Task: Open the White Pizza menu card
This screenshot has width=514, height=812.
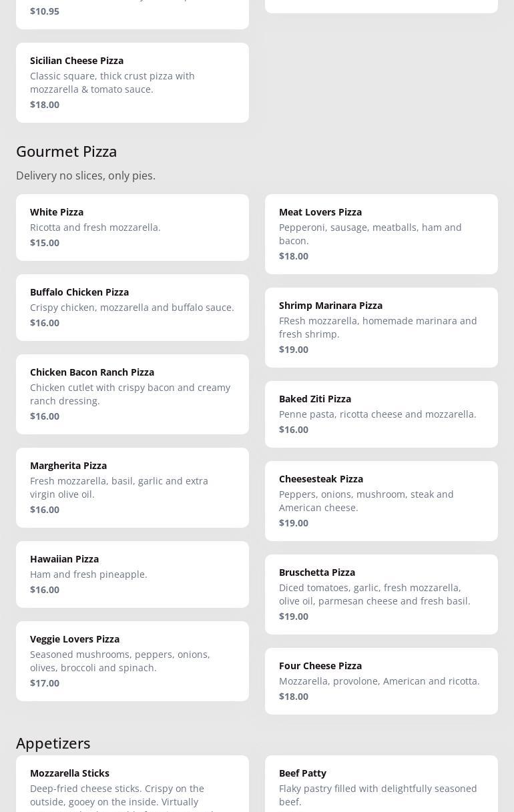Action: click(132, 228)
